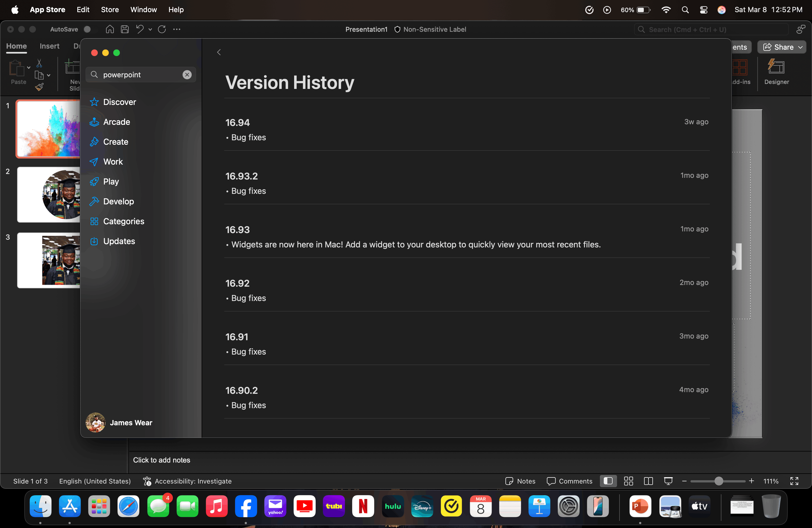The image size is (812, 528).
Task: Click the zoom slider handle
Action: [719, 481]
